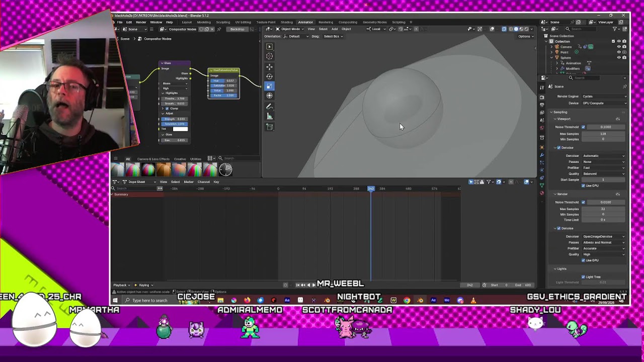Select the Add Cube tool

coord(269,127)
